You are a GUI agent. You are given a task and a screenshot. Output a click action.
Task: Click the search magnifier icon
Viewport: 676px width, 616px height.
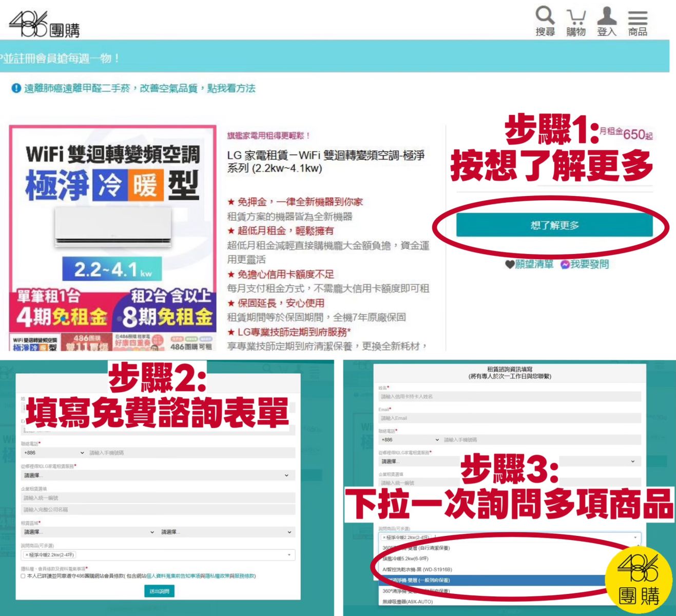545,16
